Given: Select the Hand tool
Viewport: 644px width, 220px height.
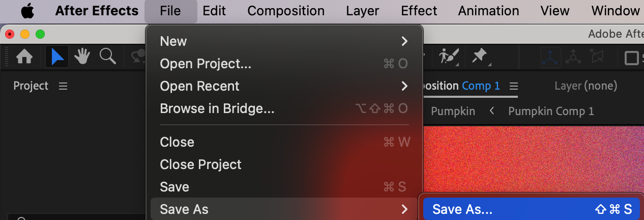Looking at the screenshot, I should coord(82,57).
